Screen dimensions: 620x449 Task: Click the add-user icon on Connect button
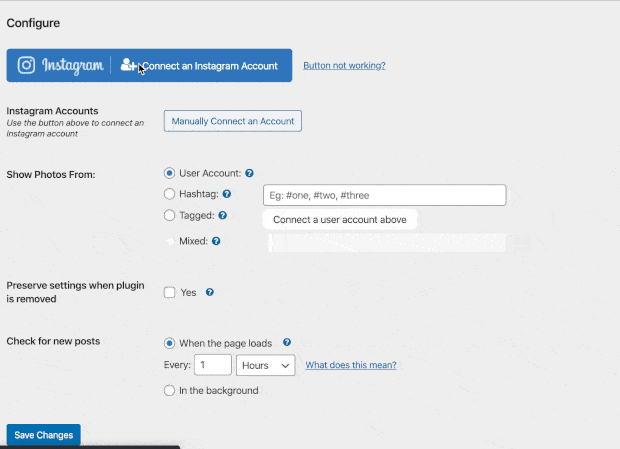click(128, 66)
